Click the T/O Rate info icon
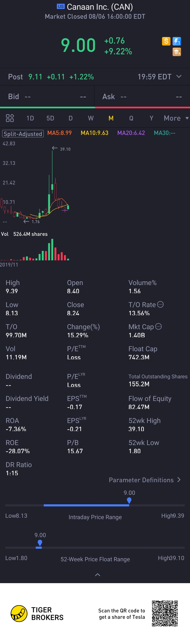The height and width of the screenshot is (644, 190). tap(161, 304)
